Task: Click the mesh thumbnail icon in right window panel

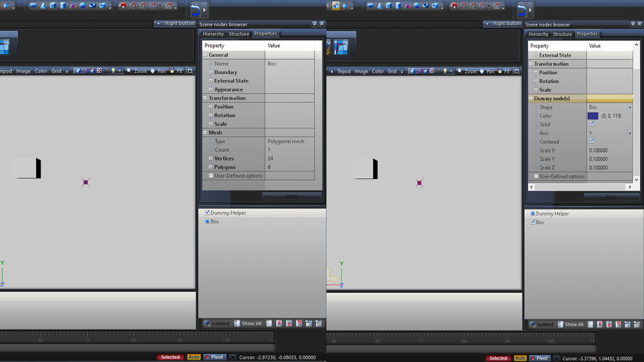Action: (x=341, y=47)
